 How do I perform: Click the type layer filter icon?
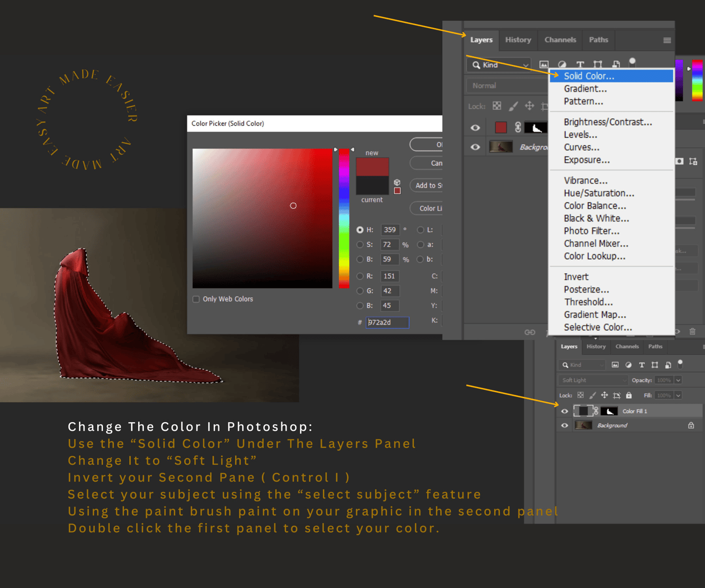coord(580,64)
